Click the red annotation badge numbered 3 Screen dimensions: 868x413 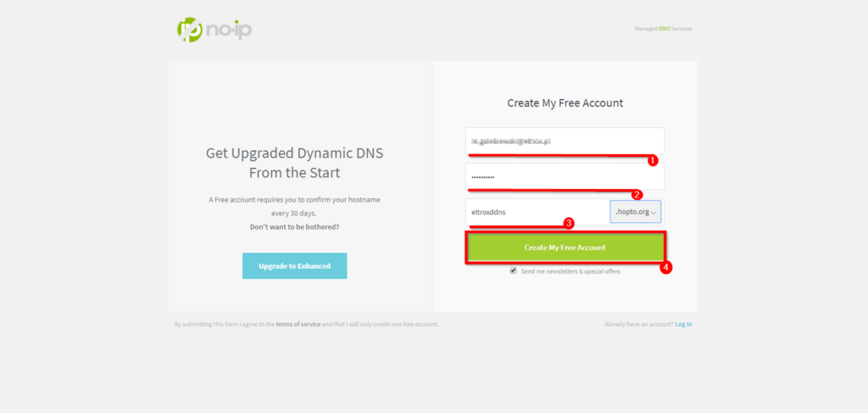pos(569,223)
